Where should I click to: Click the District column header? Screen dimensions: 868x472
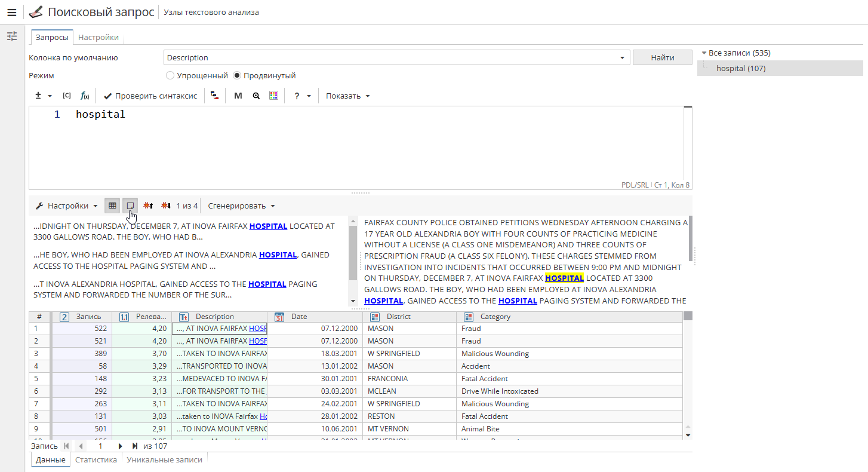click(x=410, y=317)
